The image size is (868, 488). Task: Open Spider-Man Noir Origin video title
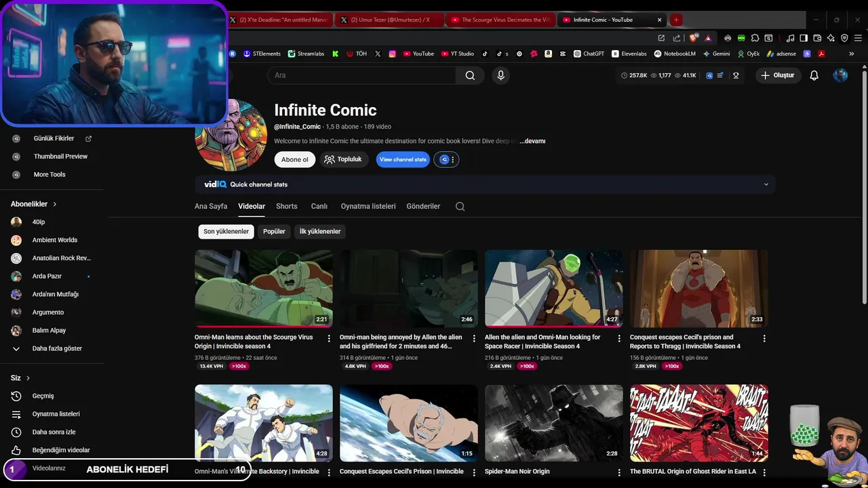517,471
